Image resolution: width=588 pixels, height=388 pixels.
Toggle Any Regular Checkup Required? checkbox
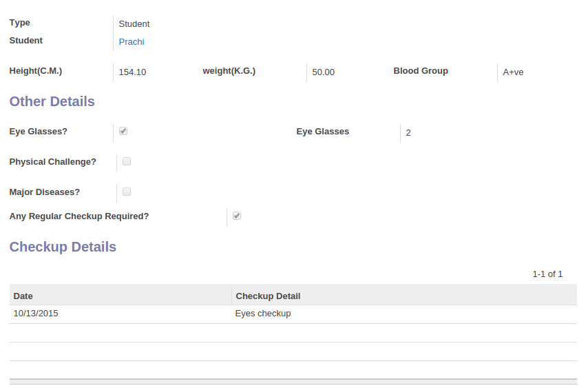click(237, 216)
